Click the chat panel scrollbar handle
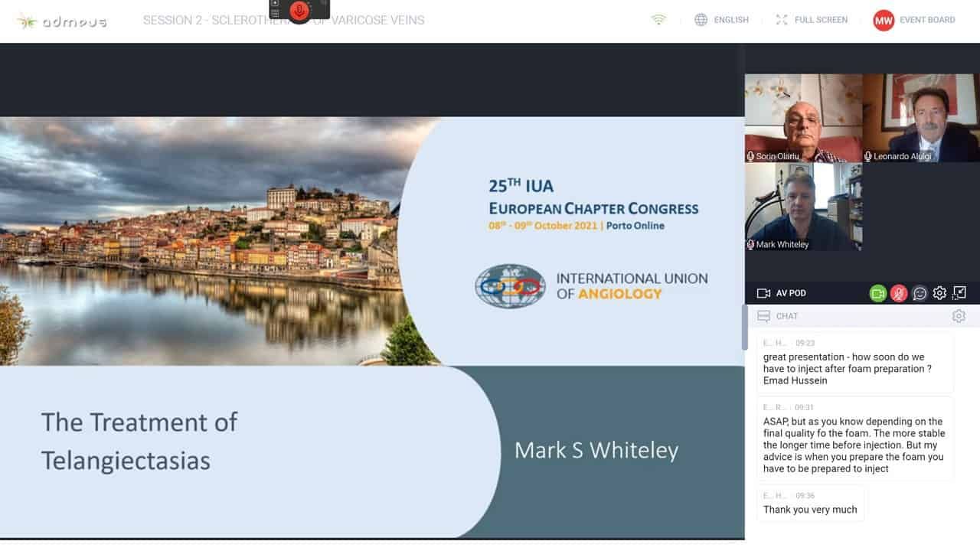 click(743, 328)
